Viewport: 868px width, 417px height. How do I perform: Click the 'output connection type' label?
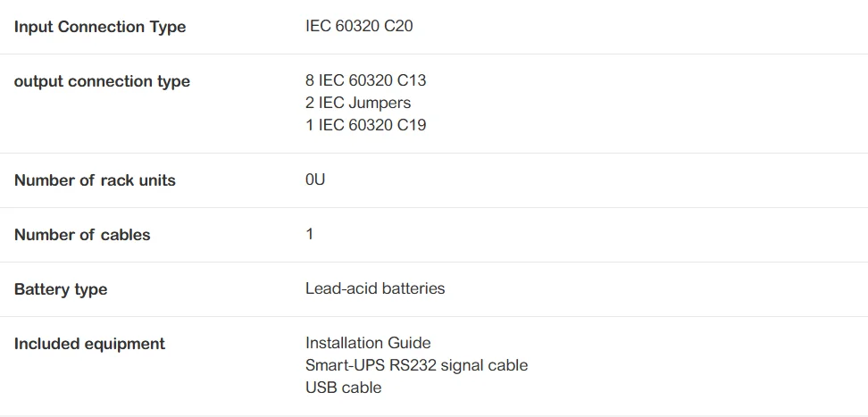pyautogui.click(x=102, y=81)
